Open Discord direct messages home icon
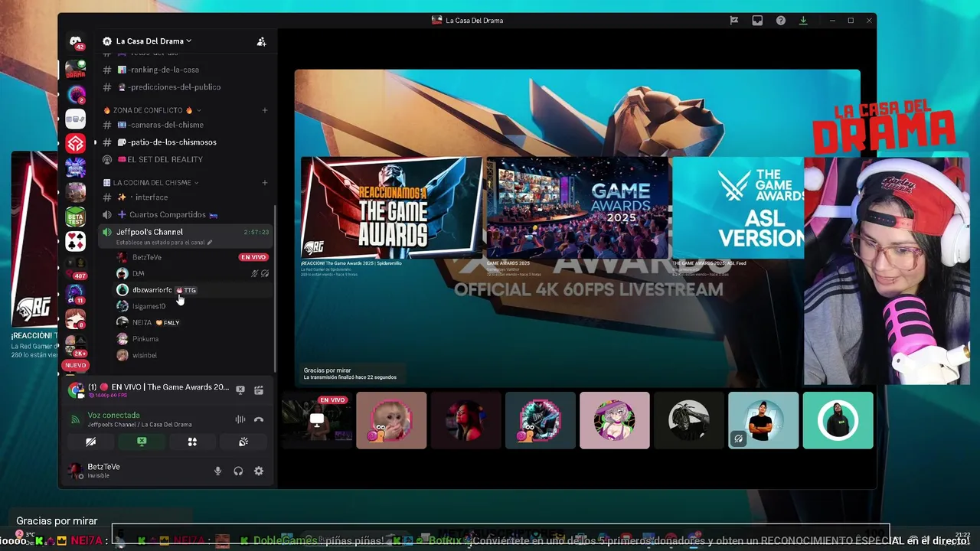Screen dimensions: 980x551 [76, 41]
